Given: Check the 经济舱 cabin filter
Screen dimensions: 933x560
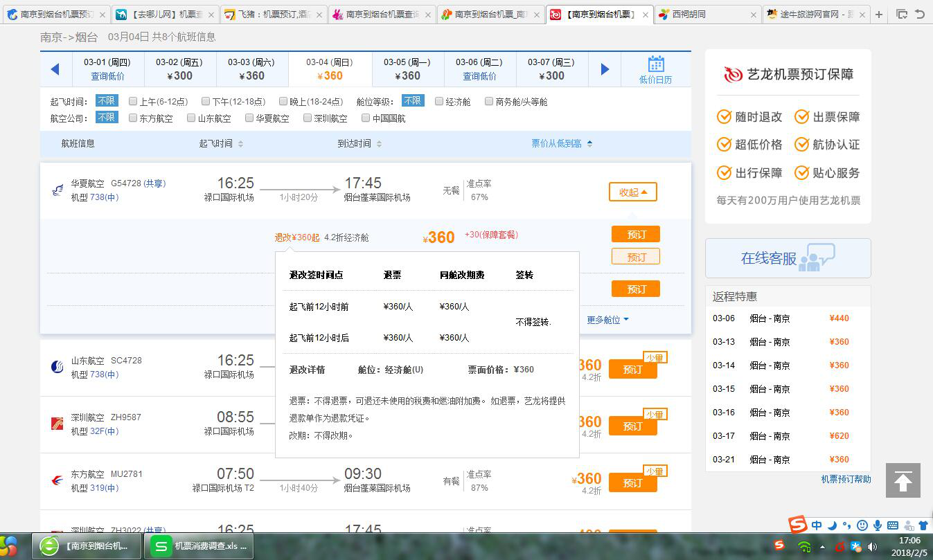Looking at the screenshot, I should (438, 100).
